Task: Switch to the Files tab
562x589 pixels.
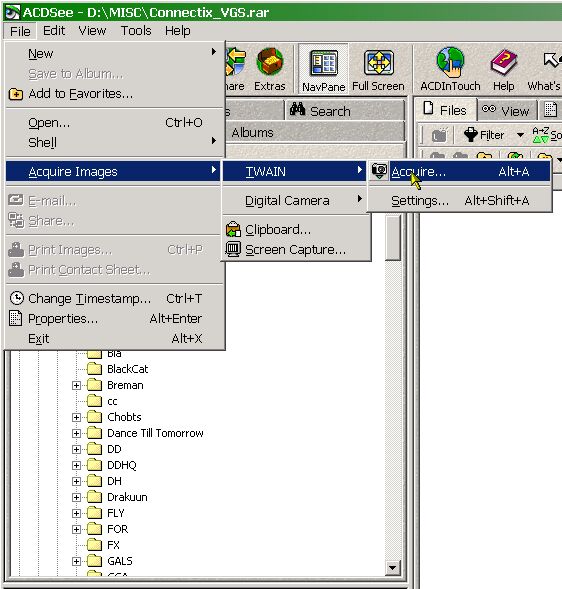Action: [x=445, y=110]
